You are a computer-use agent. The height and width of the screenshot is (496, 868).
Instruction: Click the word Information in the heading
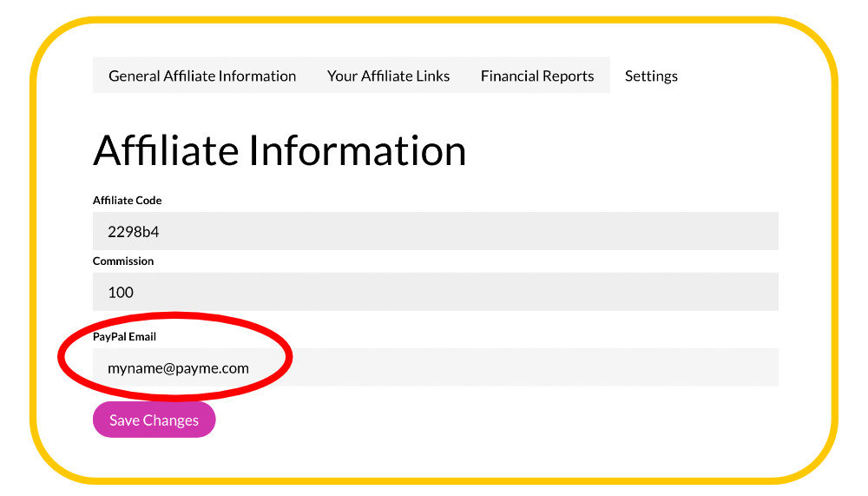pyautogui.click(x=358, y=150)
